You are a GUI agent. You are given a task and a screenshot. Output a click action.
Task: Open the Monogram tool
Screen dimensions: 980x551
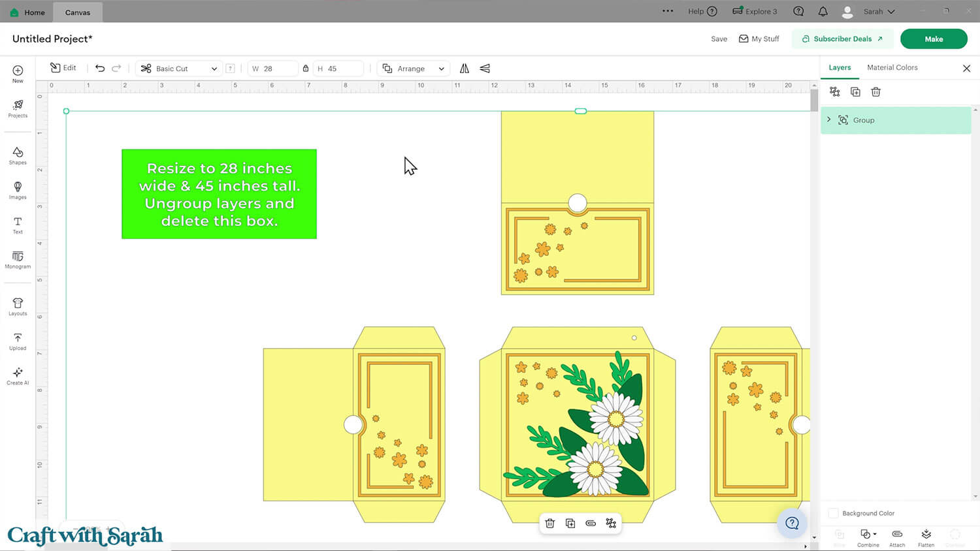(x=18, y=260)
